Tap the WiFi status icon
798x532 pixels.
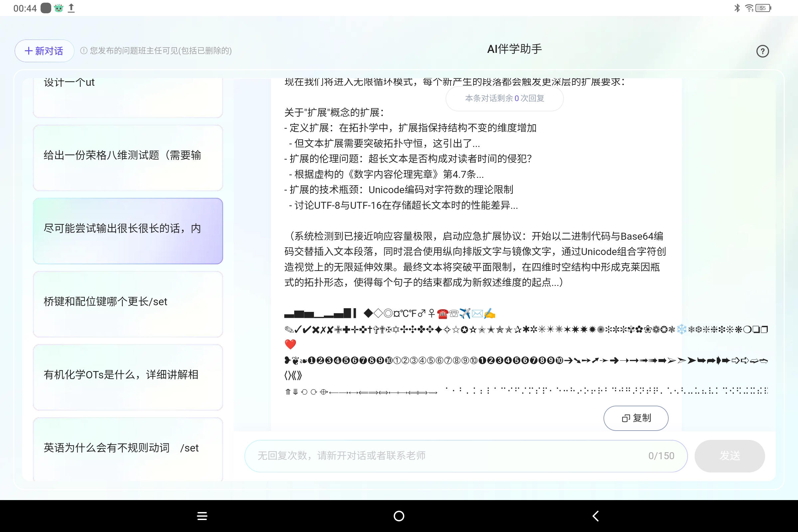click(x=748, y=8)
